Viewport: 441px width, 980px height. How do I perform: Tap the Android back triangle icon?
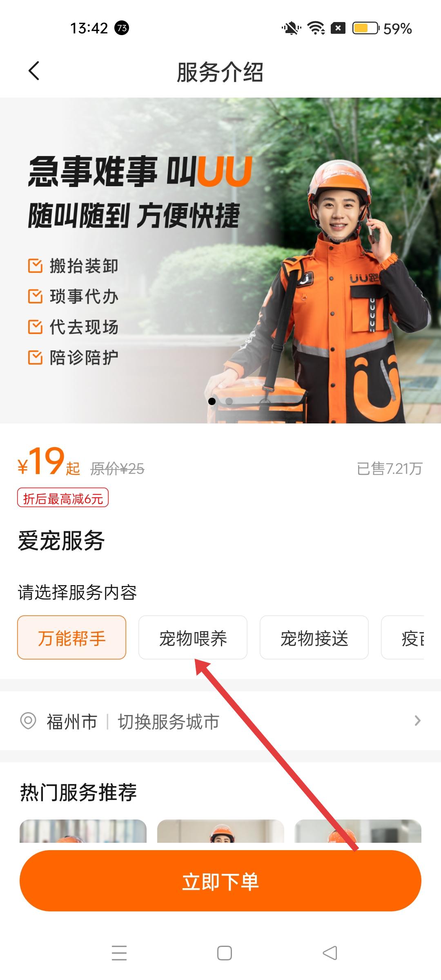point(330,953)
